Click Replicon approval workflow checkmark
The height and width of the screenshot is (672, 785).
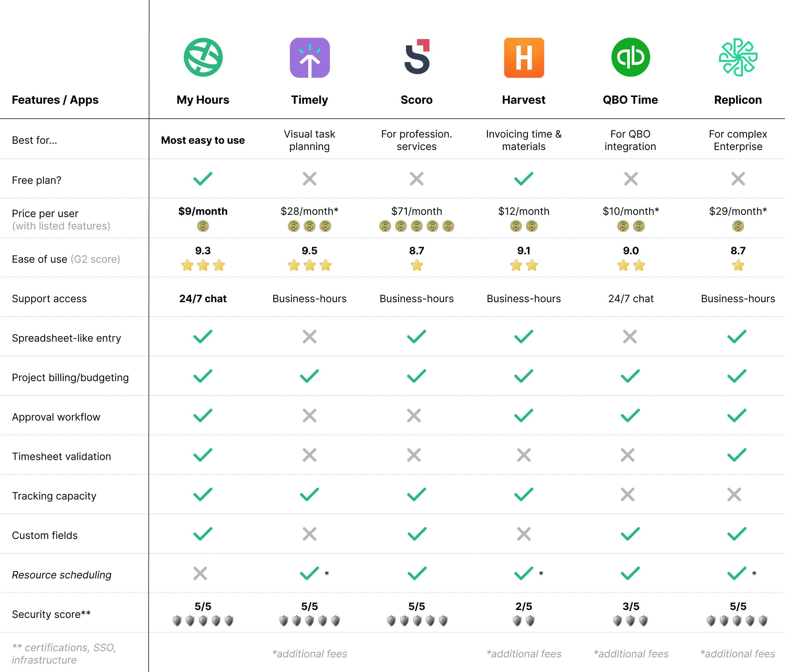point(737,415)
